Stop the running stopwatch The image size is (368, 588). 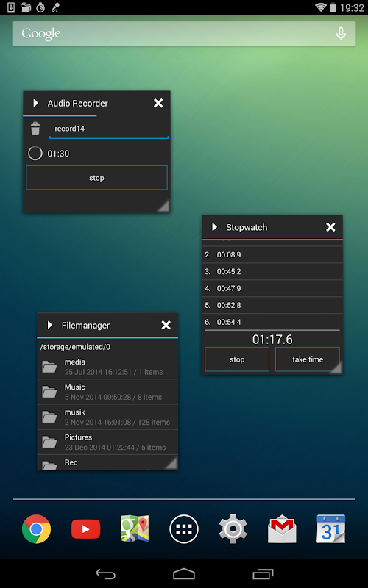click(237, 359)
